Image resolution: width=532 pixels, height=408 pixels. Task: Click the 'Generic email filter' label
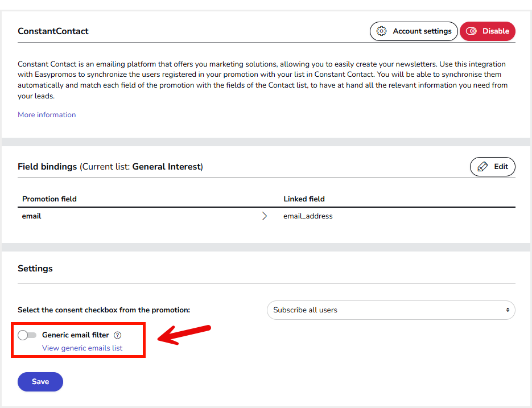(75, 335)
